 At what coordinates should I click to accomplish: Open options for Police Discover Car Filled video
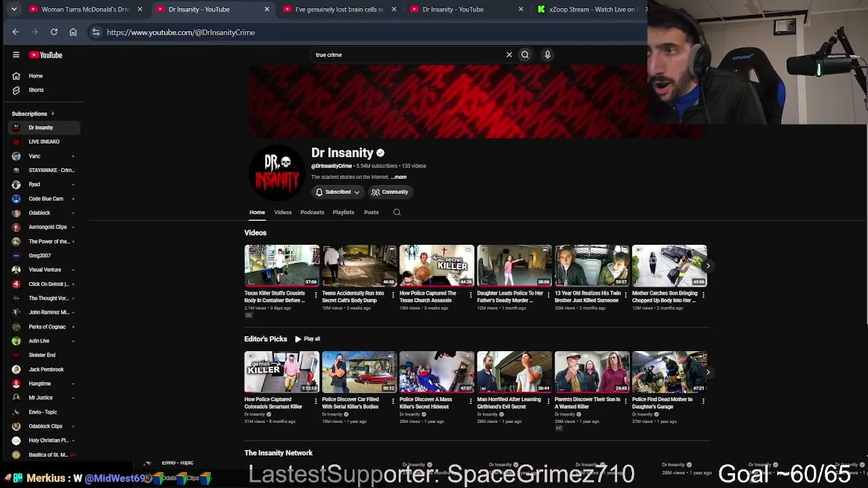point(393,401)
